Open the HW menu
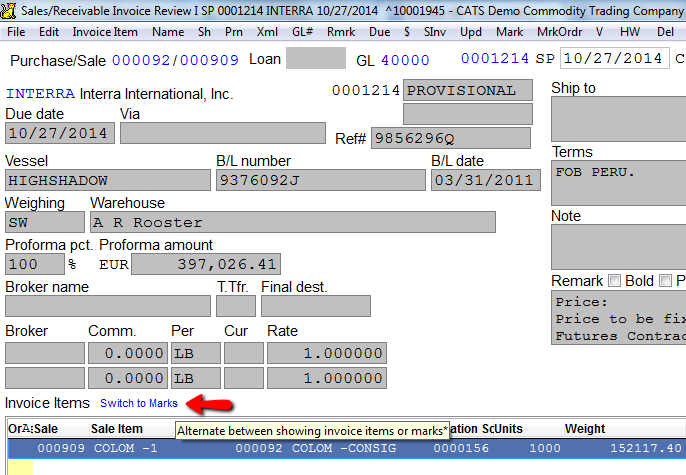The height and width of the screenshot is (475, 686). click(630, 32)
